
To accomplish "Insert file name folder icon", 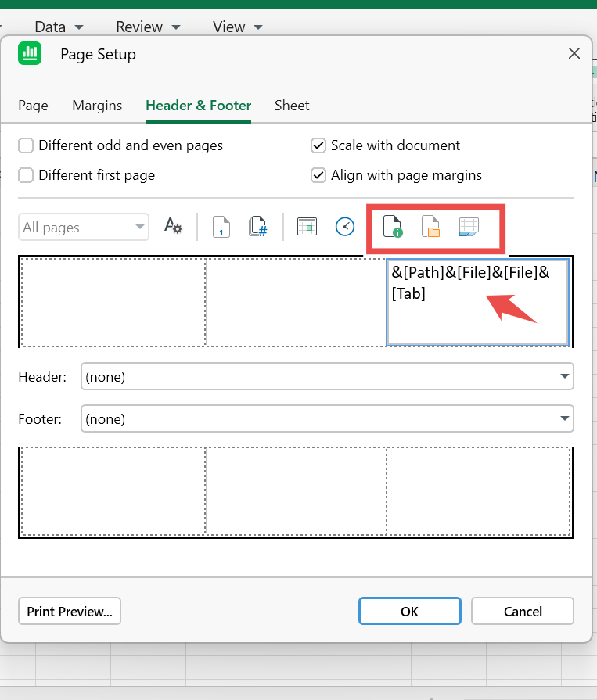I will coord(431,226).
